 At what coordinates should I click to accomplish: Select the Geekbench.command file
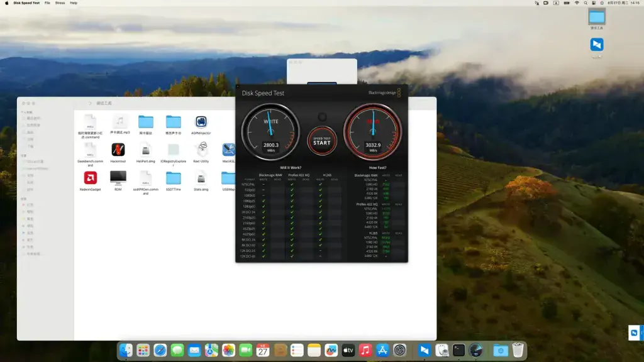pos(91,150)
